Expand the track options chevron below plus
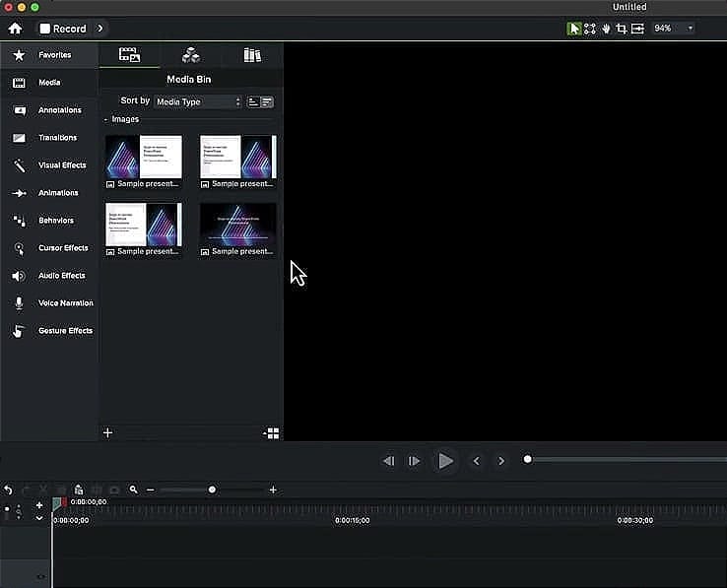Viewport: 727px width, 588px height. pyautogui.click(x=39, y=518)
